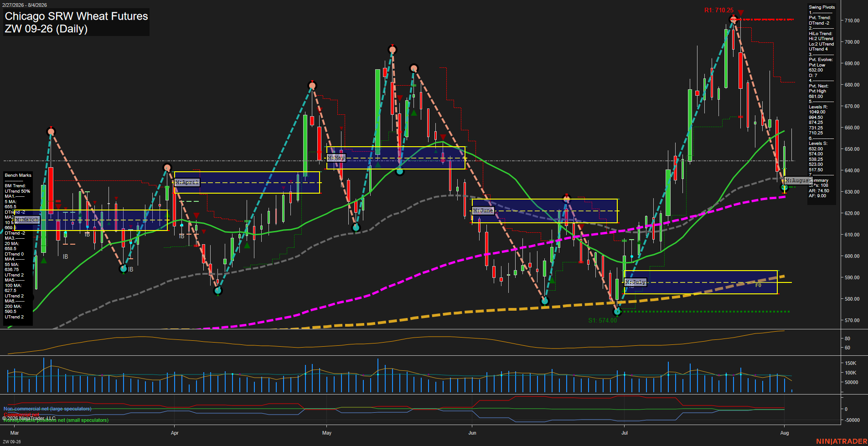Image resolution: width=868 pixels, height=446 pixels.
Task: Click the BM Trend: label
Action: tap(15, 186)
